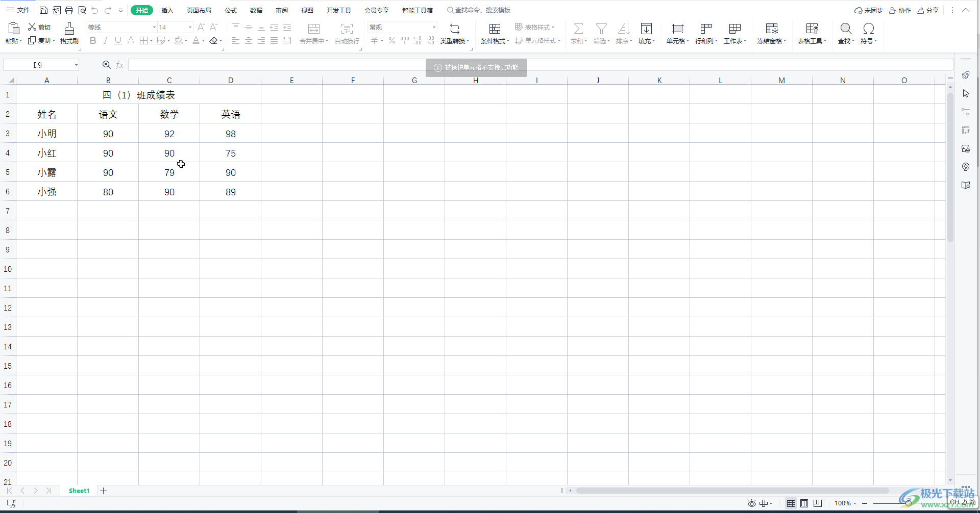Click the Wrap Text (自动换行) icon
The width and height of the screenshot is (980, 513).
(x=347, y=29)
